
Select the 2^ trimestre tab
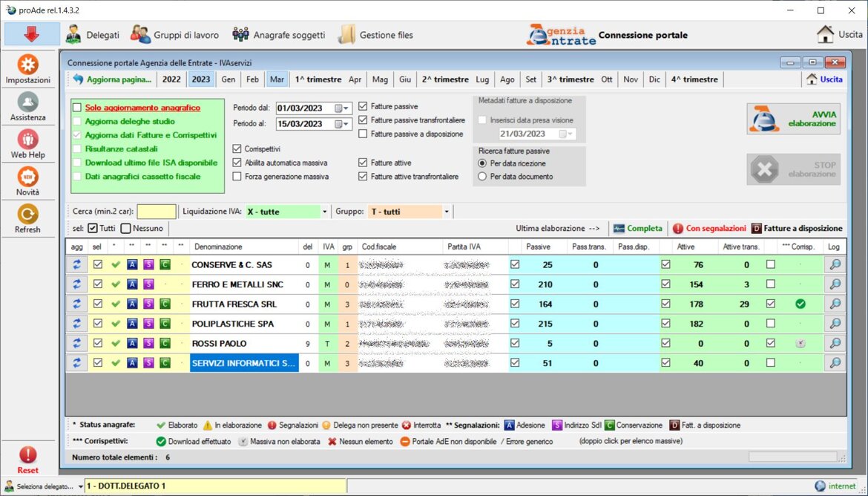click(445, 79)
